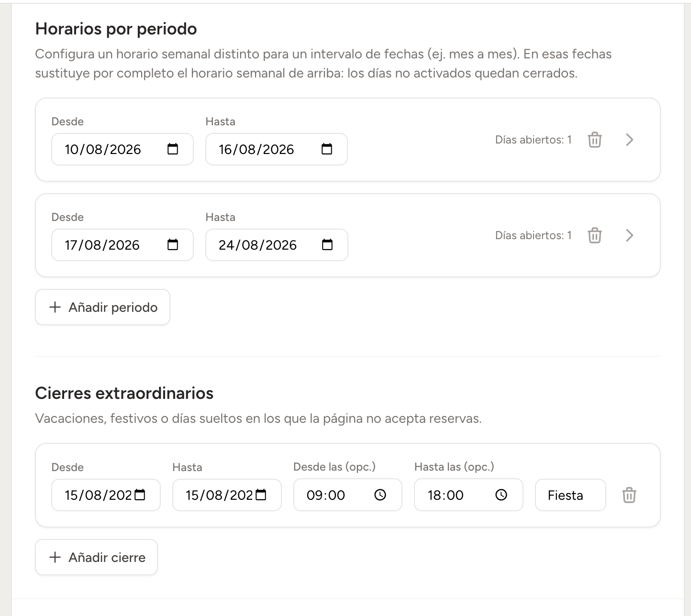Click Días abiertos: 1 in 17/08/2026 period
Screen dimensions: 691x616
[534, 235]
